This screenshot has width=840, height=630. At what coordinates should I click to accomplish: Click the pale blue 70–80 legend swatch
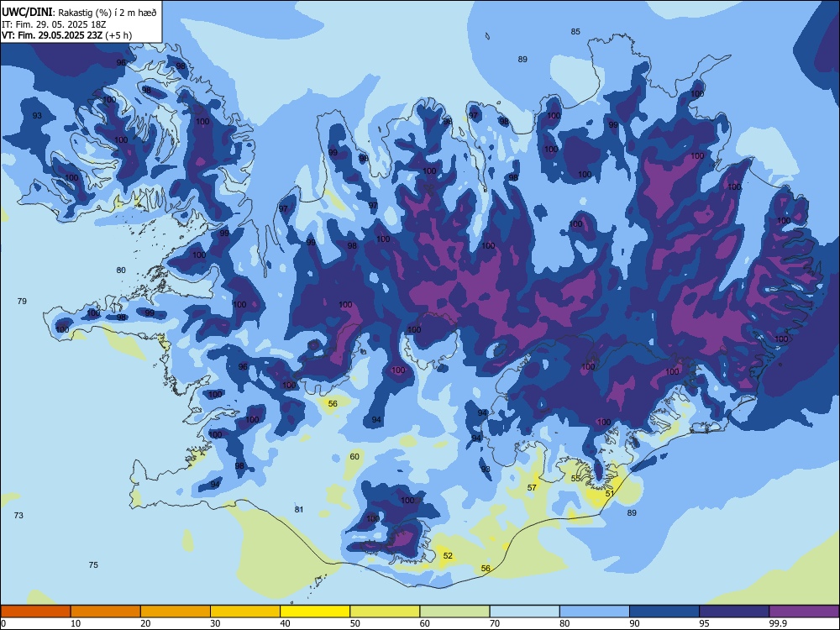[524, 612]
